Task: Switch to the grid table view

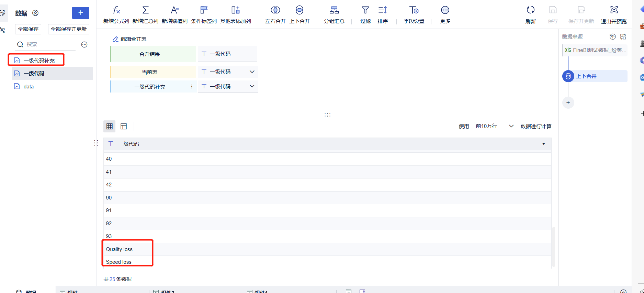Action: pyautogui.click(x=110, y=127)
